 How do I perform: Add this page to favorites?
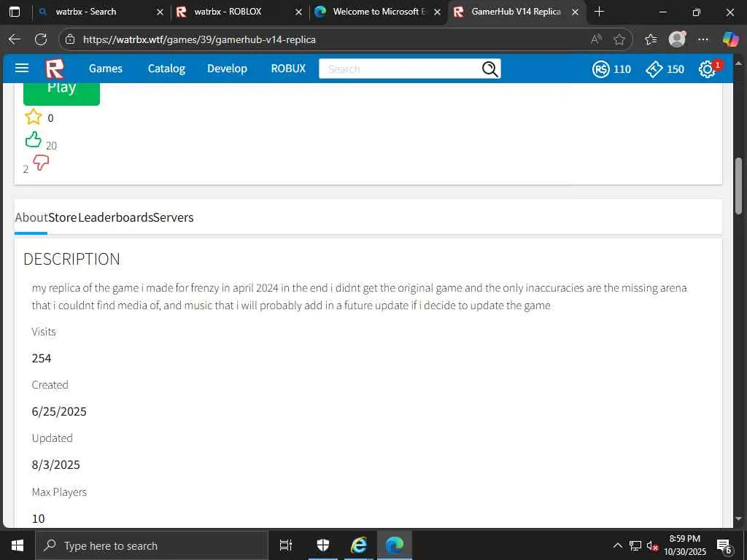tap(619, 39)
